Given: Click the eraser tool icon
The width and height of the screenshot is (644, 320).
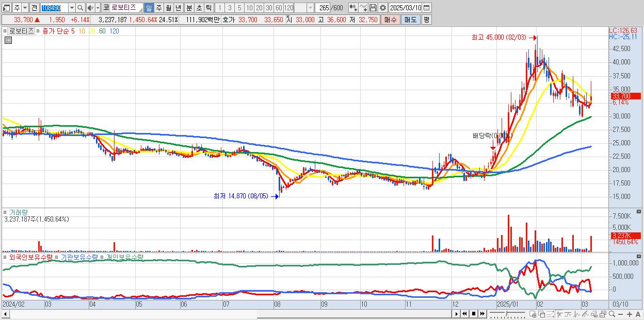Looking at the screenshot, I should click(594, 314).
